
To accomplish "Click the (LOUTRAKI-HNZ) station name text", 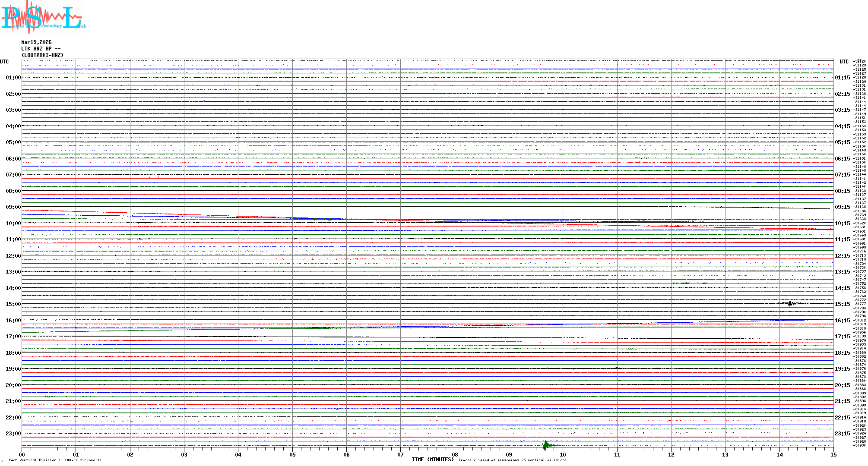I will 42,55.
